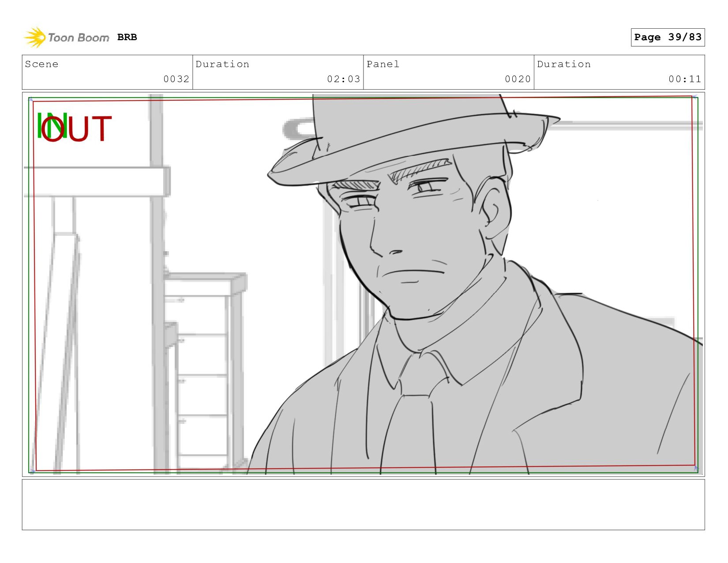Click the scene number 0032
Screen dimensions: 728x563
(176, 79)
